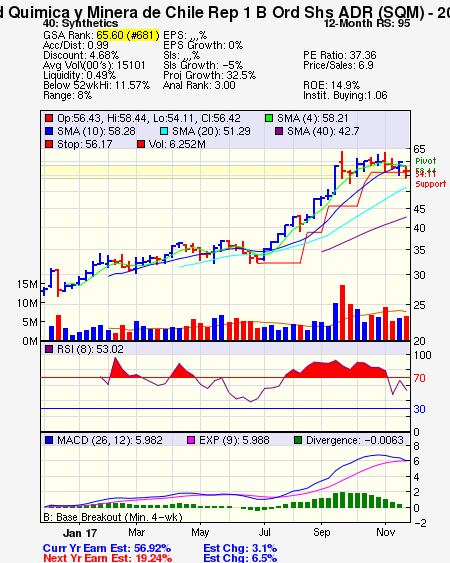Click the 'Discount: 4.68%' metric

pyautogui.click(x=81, y=55)
